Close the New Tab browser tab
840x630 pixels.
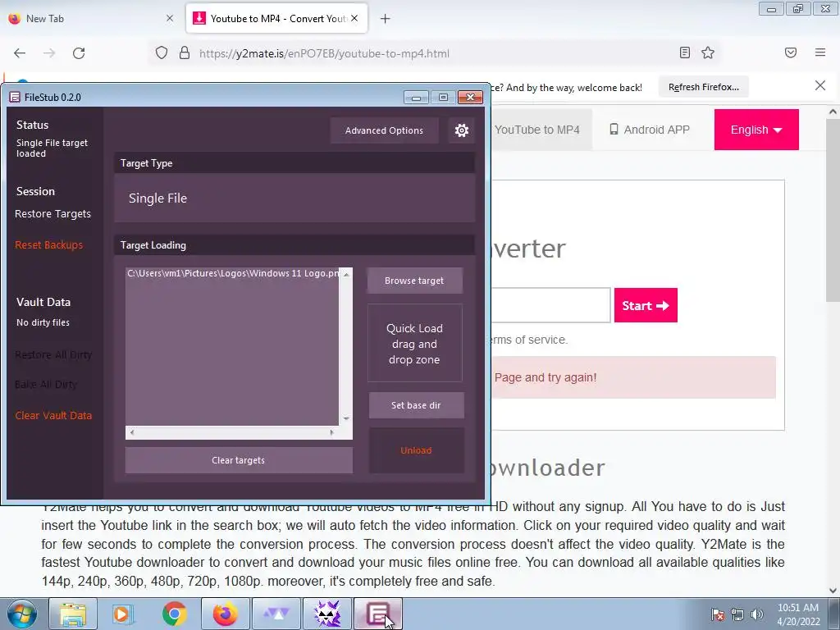[x=169, y=18]
